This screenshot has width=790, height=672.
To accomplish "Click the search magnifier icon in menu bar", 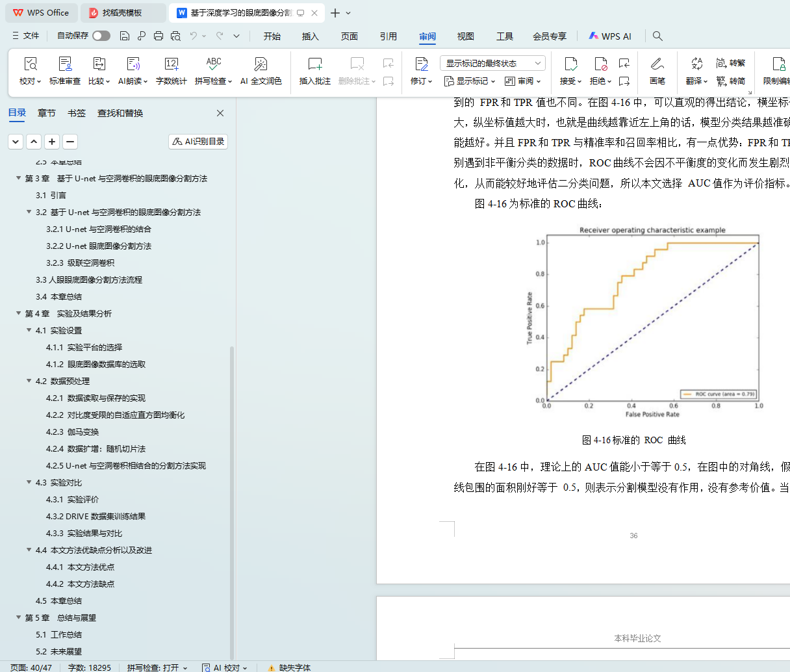I will (657, 36).
